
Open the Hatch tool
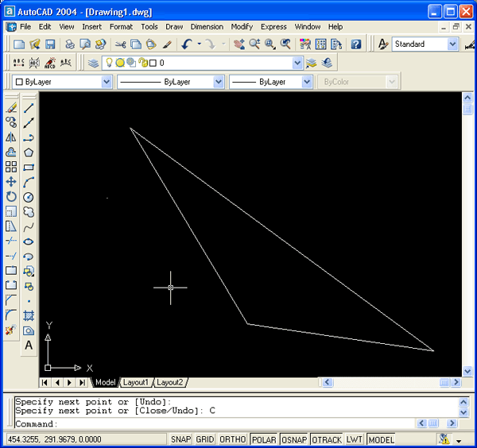point(29,315)
